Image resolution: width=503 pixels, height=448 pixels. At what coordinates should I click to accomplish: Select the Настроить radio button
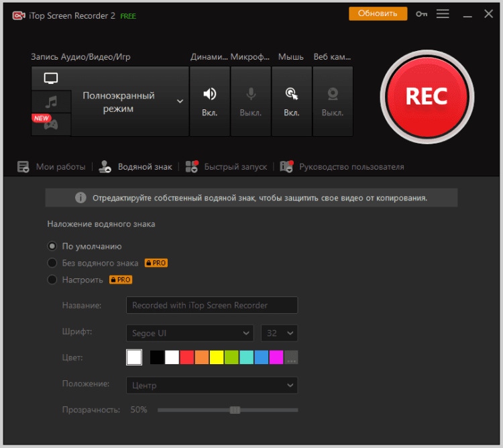[x=52, y=280]
